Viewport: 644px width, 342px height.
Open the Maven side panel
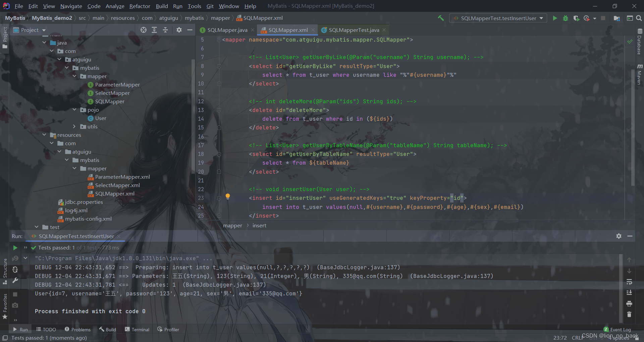click(x=639, y=74)
